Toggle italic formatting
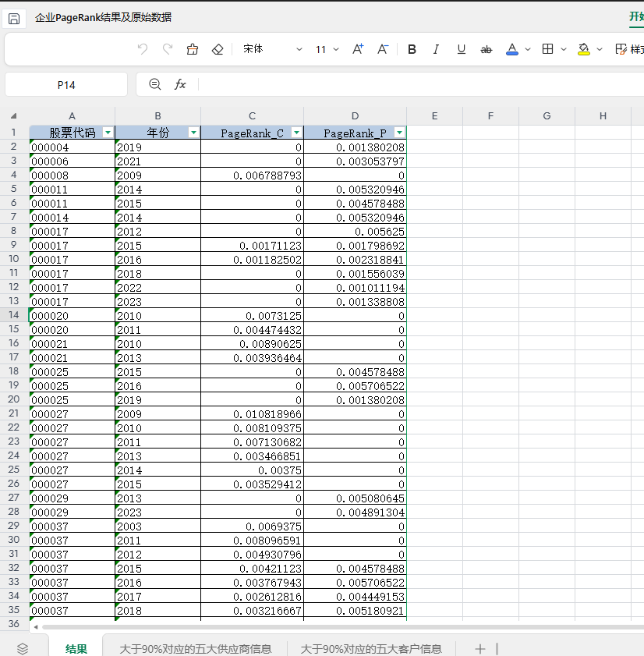This screenshot has height=656, width=644. tap(436, 49)
